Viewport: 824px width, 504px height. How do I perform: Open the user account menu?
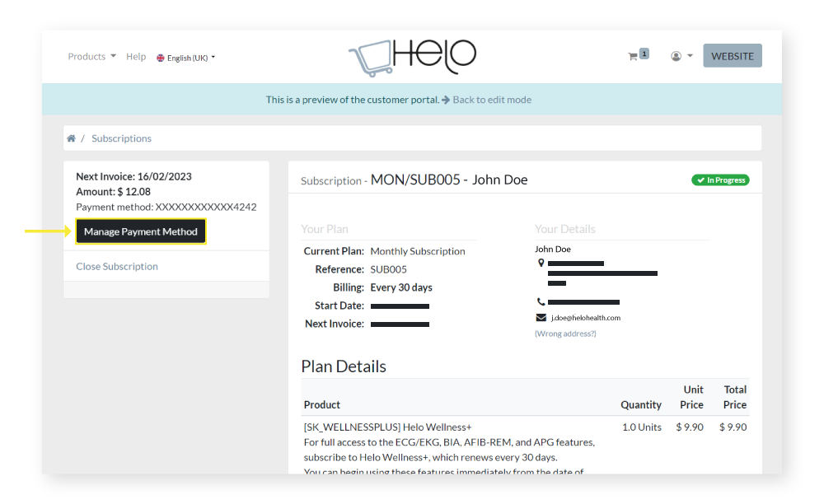(681, 57)
